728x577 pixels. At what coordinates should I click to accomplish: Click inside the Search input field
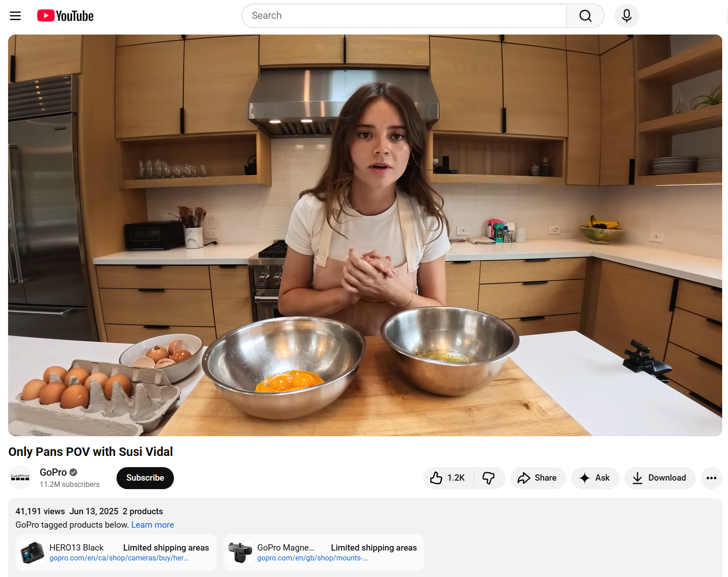point(403,16)
